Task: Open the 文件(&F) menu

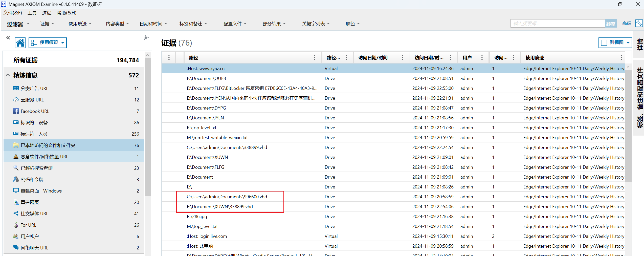Action: (x=13, y=13)
